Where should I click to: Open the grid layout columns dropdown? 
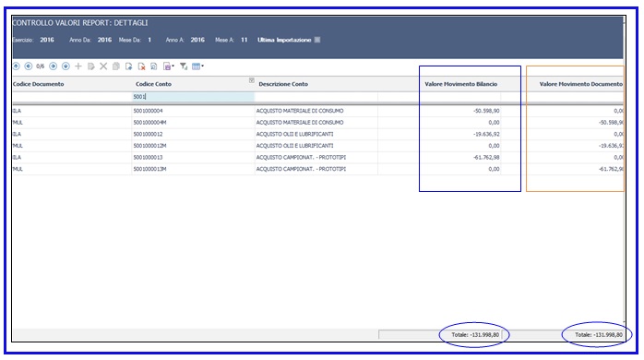coord(198,66)
